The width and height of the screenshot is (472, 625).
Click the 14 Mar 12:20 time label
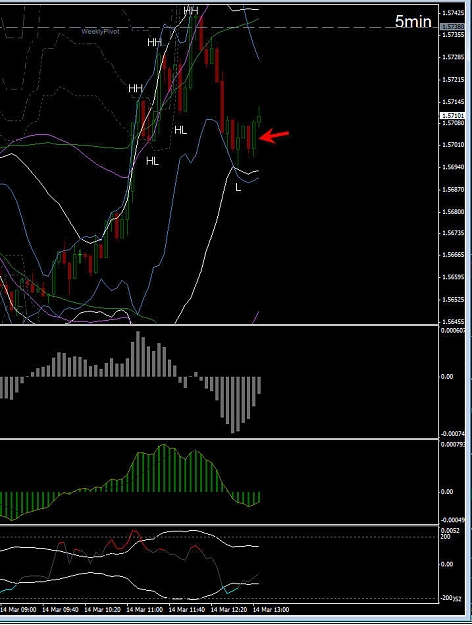pyautogui.click(x=228, y=610)
